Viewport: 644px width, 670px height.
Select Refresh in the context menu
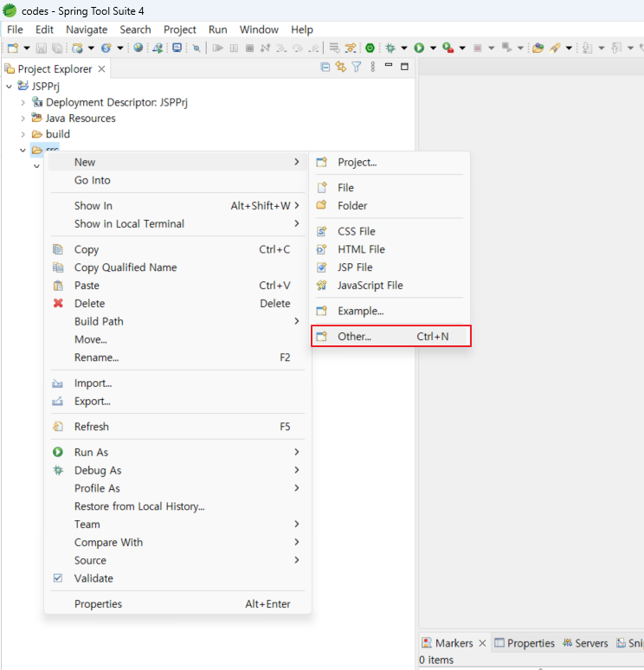177,427
